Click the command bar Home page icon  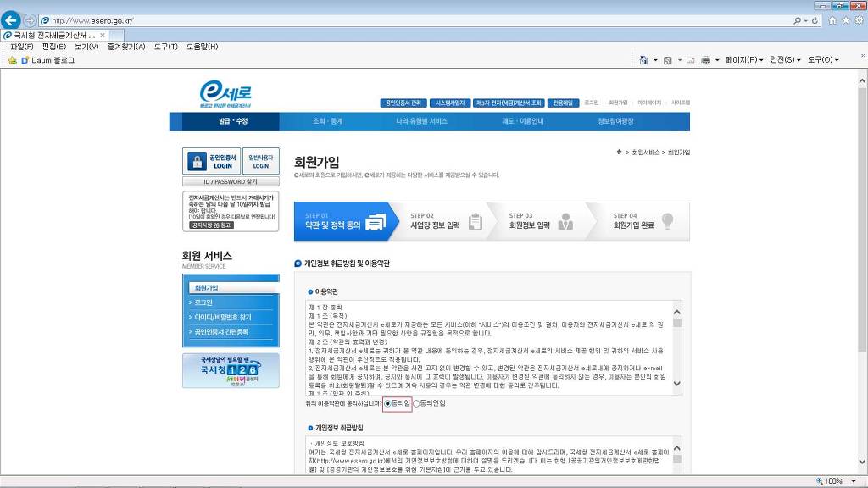(643, 60)
